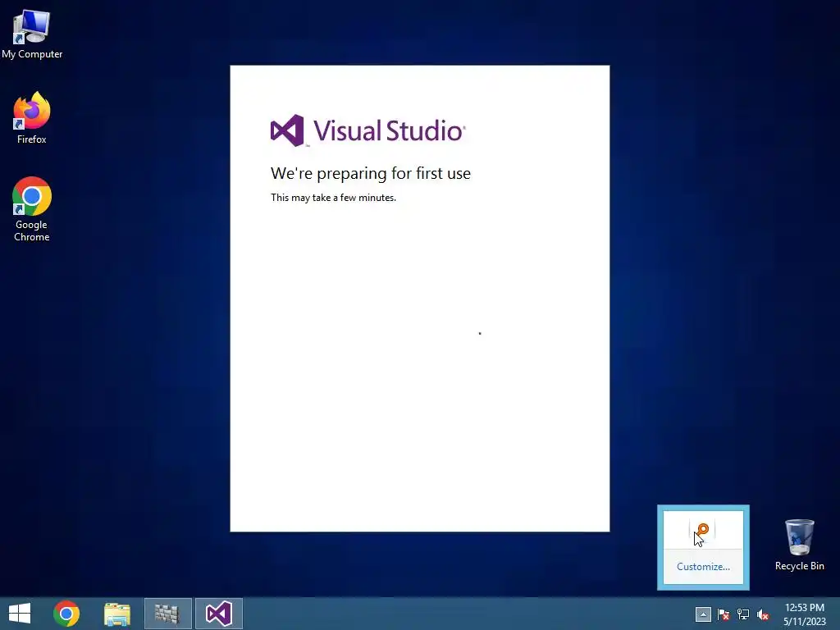Open the Windows Start menu
Screen dimensions: 840x630
(x=20, y=614)
